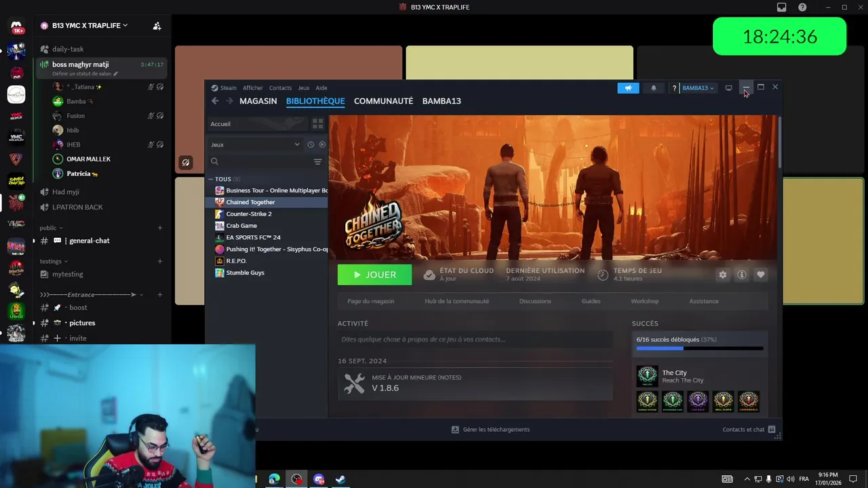The height and width of the screenshot is (488, 868).
Task: Open Windows notification center icon
Action: click(853, 479)
